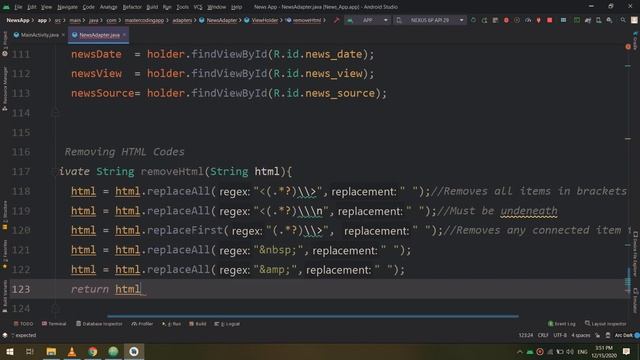Open File Explorer from the taskbar
Viewport: 640px width, 360px height.
click(x=51, y=351)
